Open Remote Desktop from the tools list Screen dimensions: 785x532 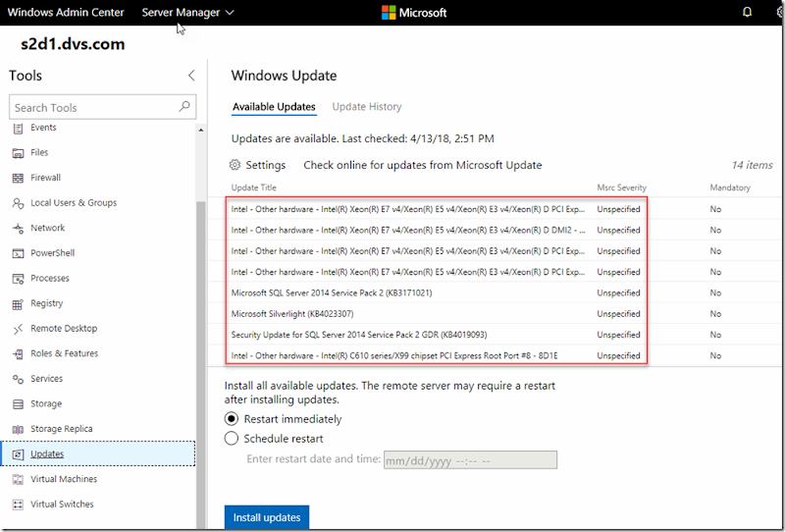64,328
